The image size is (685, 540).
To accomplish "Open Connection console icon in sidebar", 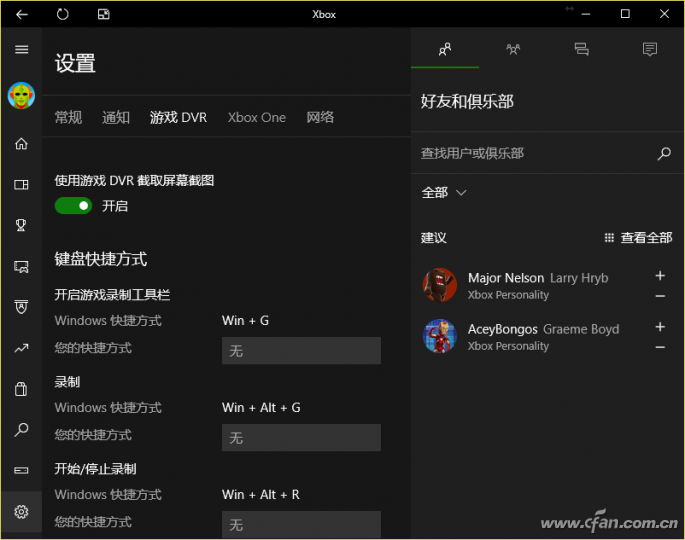I will click(x=21, y=471).
